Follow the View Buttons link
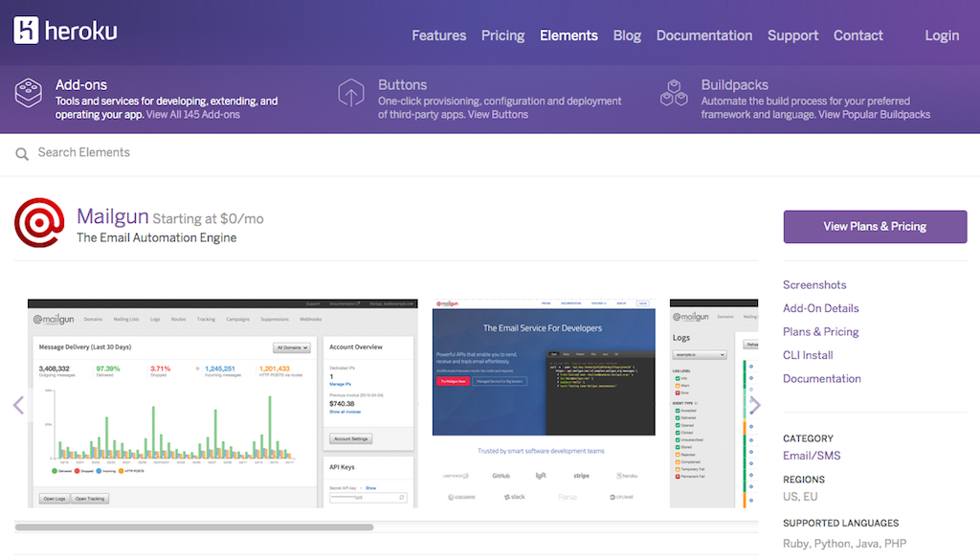 (x=498, y=114)
